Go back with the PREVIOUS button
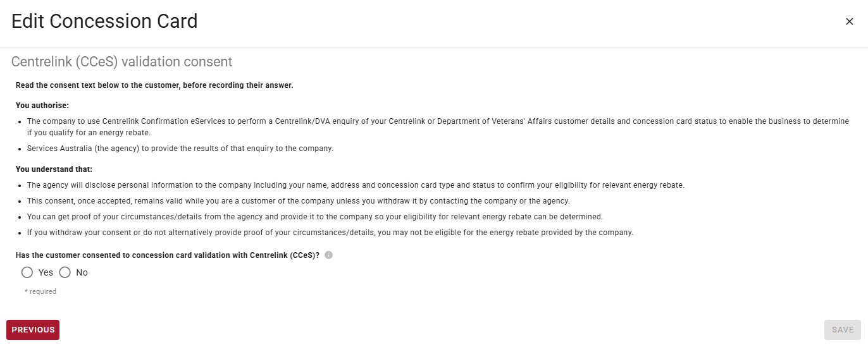The width and height of the screenshot is (868, 347). 33,330
